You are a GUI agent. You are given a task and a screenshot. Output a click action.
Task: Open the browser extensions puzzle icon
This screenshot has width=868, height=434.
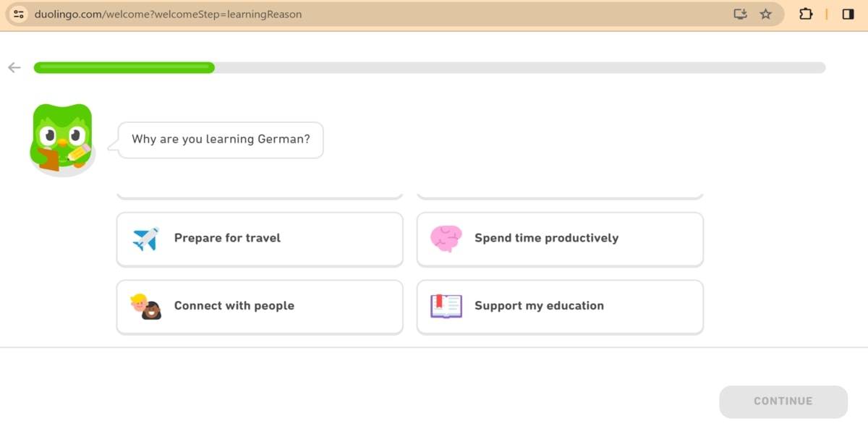pyautogui.click(x=806, y=14)
